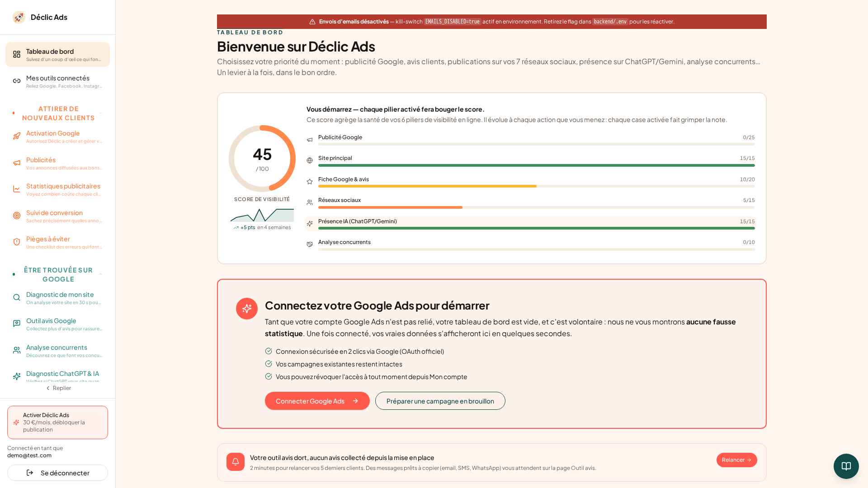Click the Réseaux sociaux people icon

tap(310, 202)
